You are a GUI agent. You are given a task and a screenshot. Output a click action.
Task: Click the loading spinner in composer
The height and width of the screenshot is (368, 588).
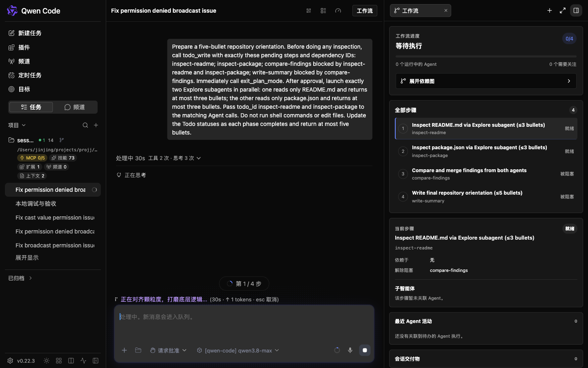click(x=337, y=350)
